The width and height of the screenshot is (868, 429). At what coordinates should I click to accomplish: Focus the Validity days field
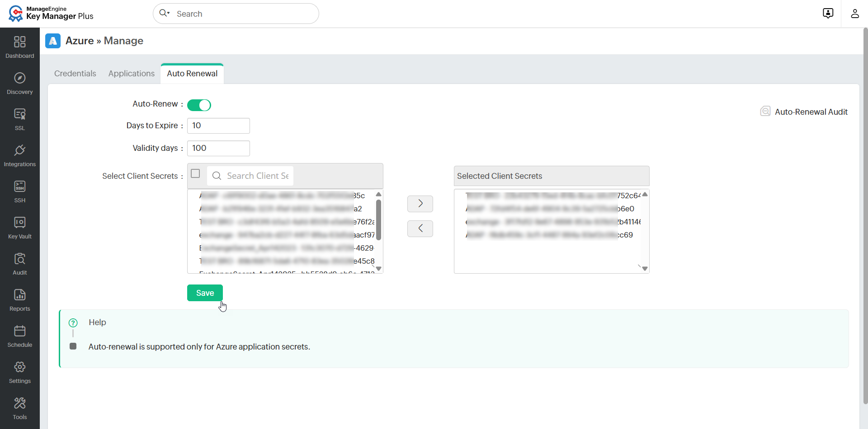(x=218, y=148)
